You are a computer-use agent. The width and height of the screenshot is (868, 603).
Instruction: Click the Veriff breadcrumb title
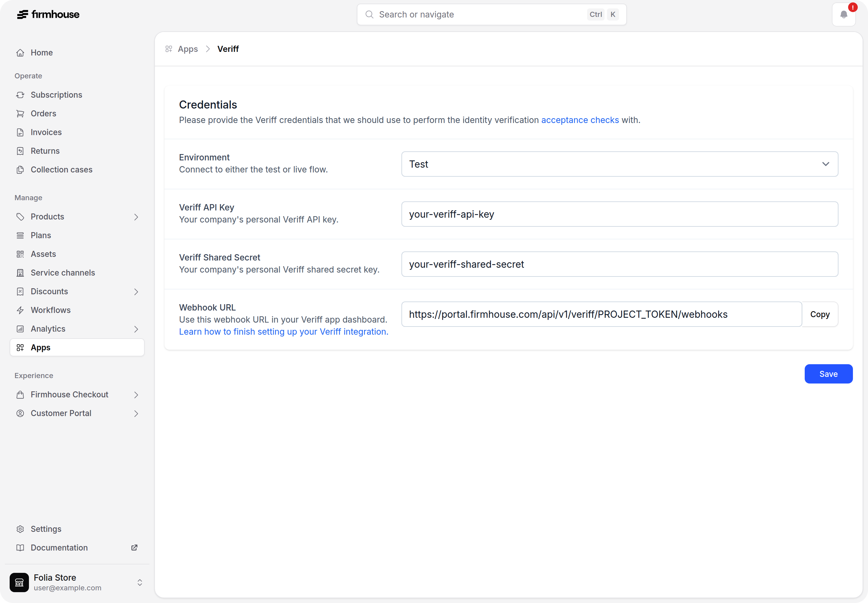pos(228,49)
